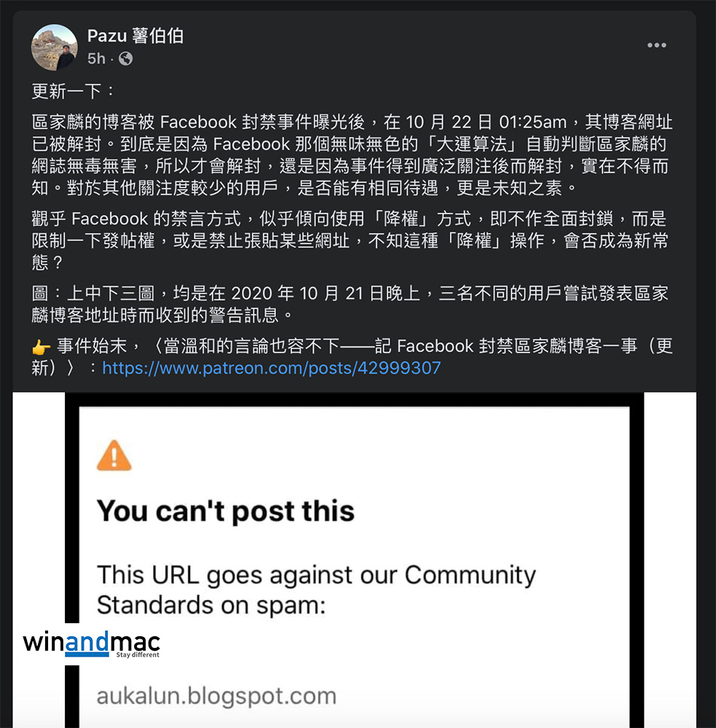Click the winandmac logo watermark

tap(92, 644)
